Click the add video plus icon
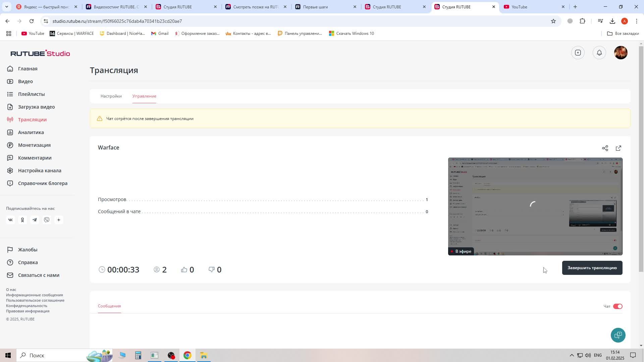This screenshot has height=362, width=644. click(578, 53)
